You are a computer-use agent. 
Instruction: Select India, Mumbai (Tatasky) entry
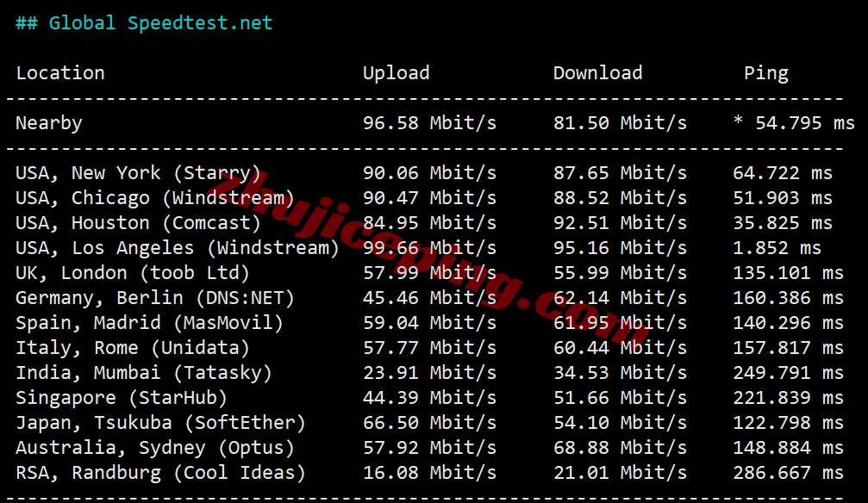(x=144, y=373)
